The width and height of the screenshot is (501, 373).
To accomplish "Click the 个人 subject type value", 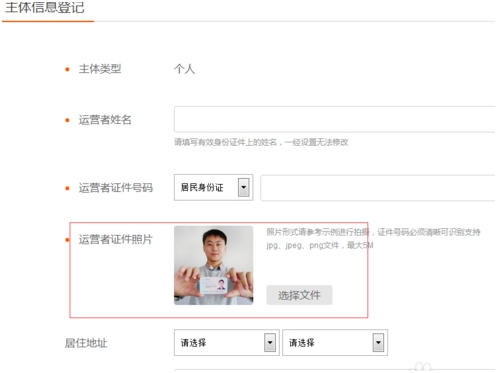I will pyautogui.click(x=184, y=69).
